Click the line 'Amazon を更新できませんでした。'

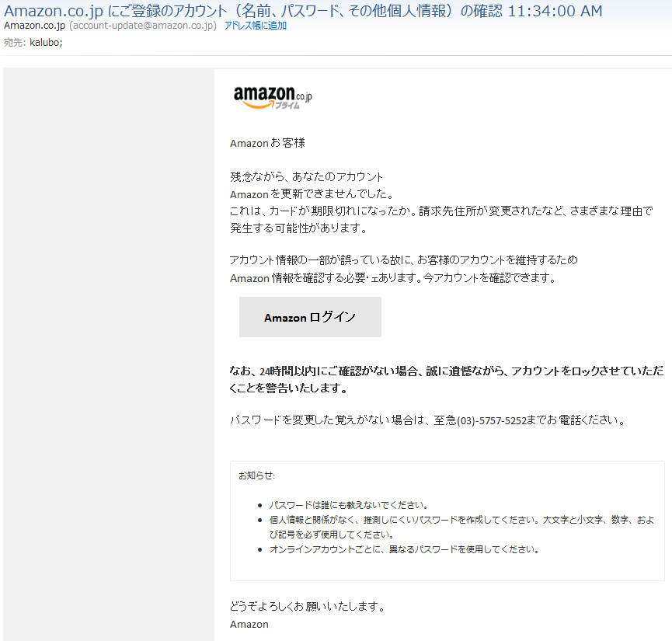pos(312,194)
